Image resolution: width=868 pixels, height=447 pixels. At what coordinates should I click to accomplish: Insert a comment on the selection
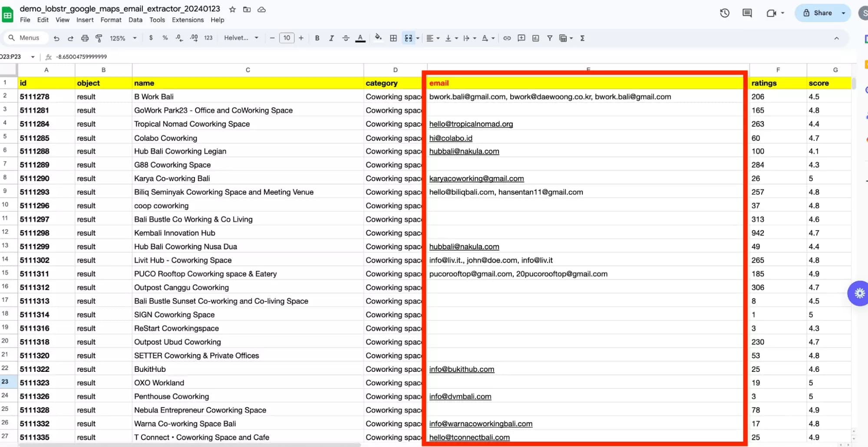521,38
